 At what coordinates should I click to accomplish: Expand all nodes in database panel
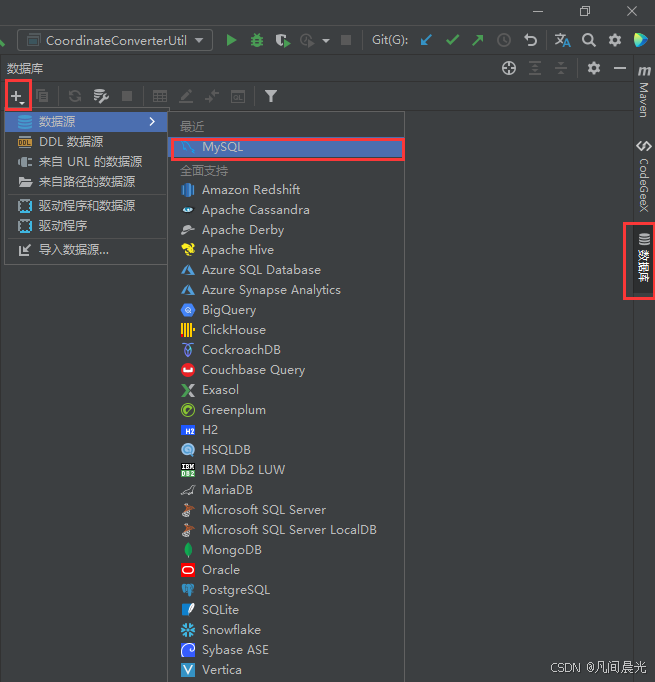click(535, 68)
